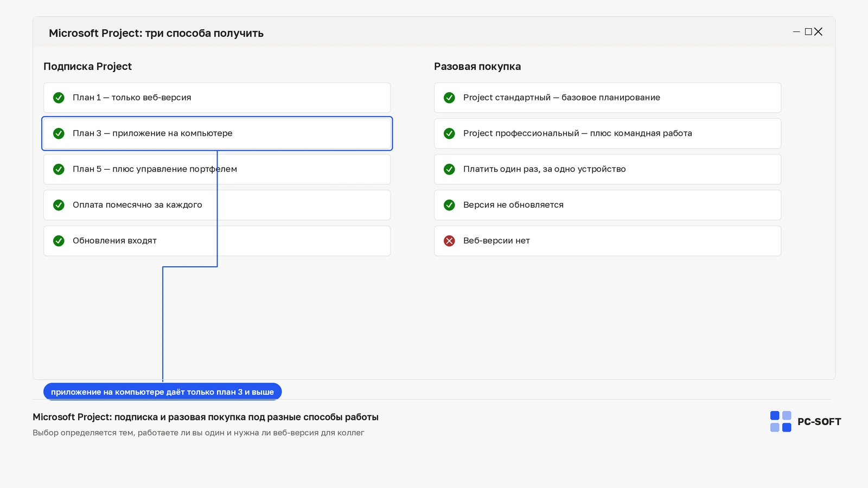Select the row 'План 5 — плюс управление портфелем'

click(217, 169)
